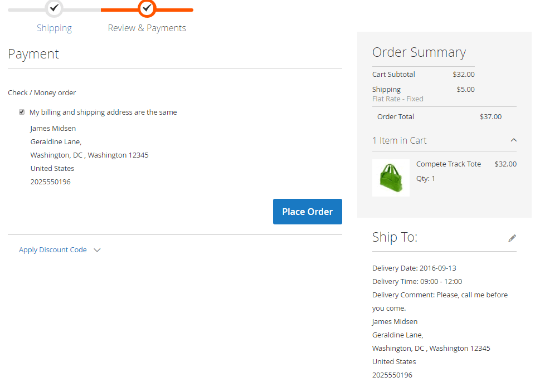
Task: Click the Order Summary heading
Action: (419, 52)
